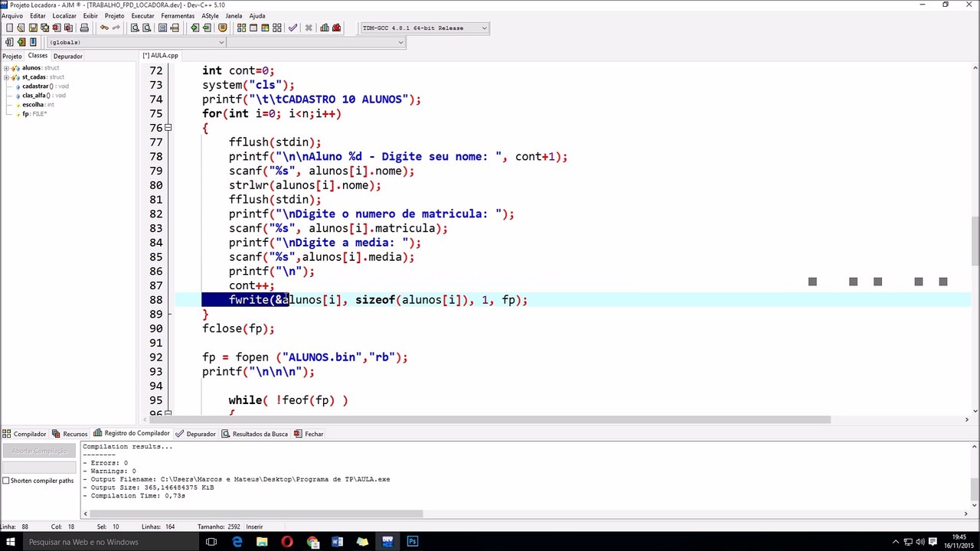This screenshot has width=980, height=551.
Task: Expand the st_cadas struct node
Action: pyautogui.click(x=6, y=77)
